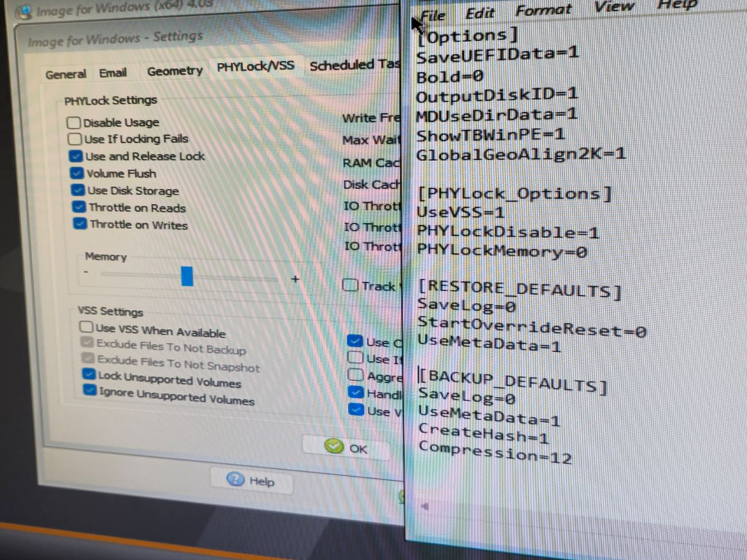Image resolution: width=747 pixels, height=560 pixels.
Task: Enable Use If Locking Fails
Action: tap(74, 139)
